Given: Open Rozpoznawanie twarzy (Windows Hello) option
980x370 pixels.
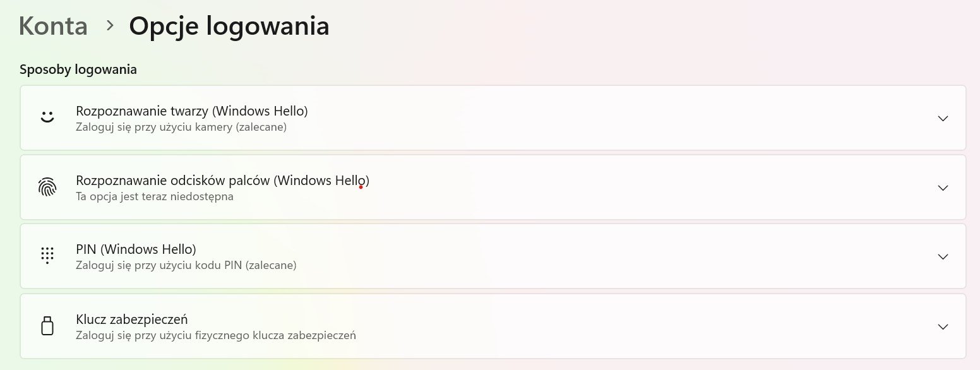Looking at the screenshot, I should 493,118.
